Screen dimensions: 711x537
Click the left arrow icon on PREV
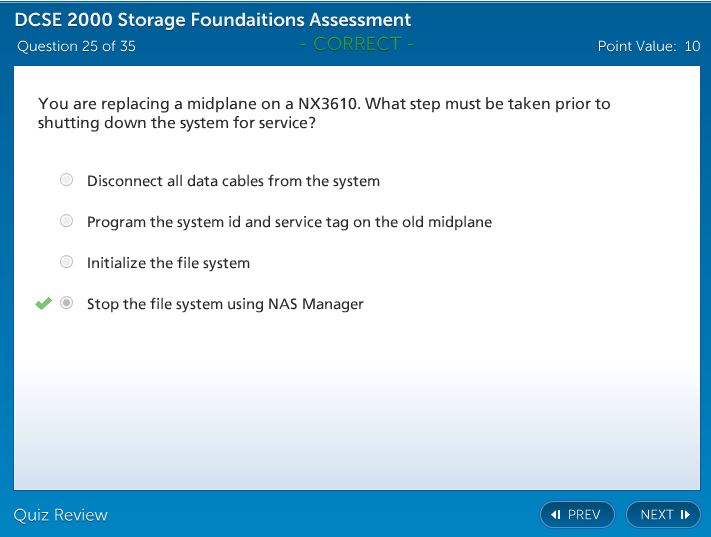[x=555, y=515]
